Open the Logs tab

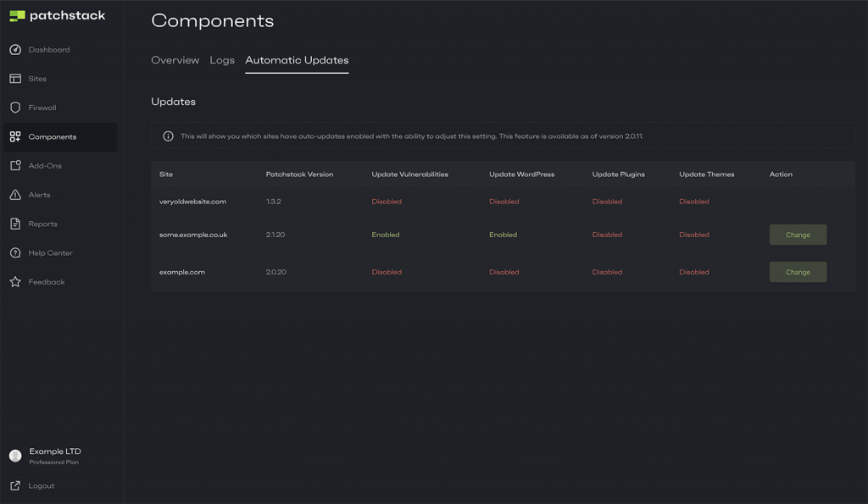click(x=222, y=60)
